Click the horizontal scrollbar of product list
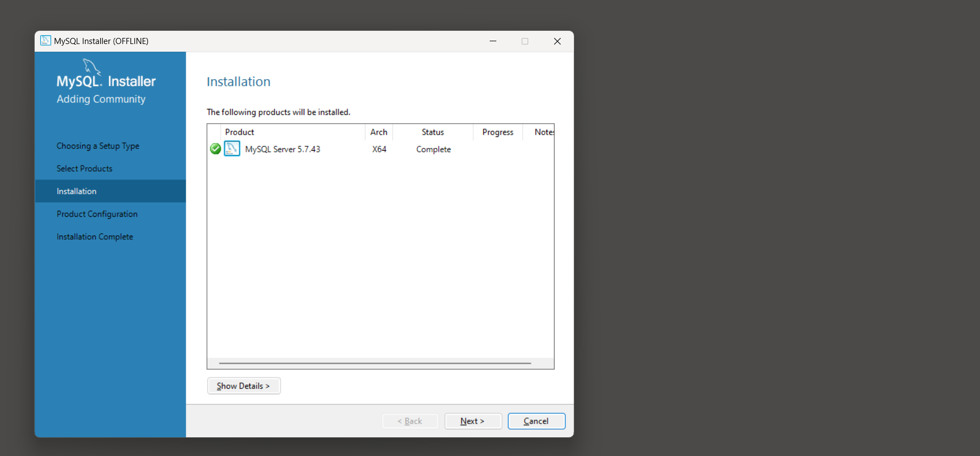 375,363
